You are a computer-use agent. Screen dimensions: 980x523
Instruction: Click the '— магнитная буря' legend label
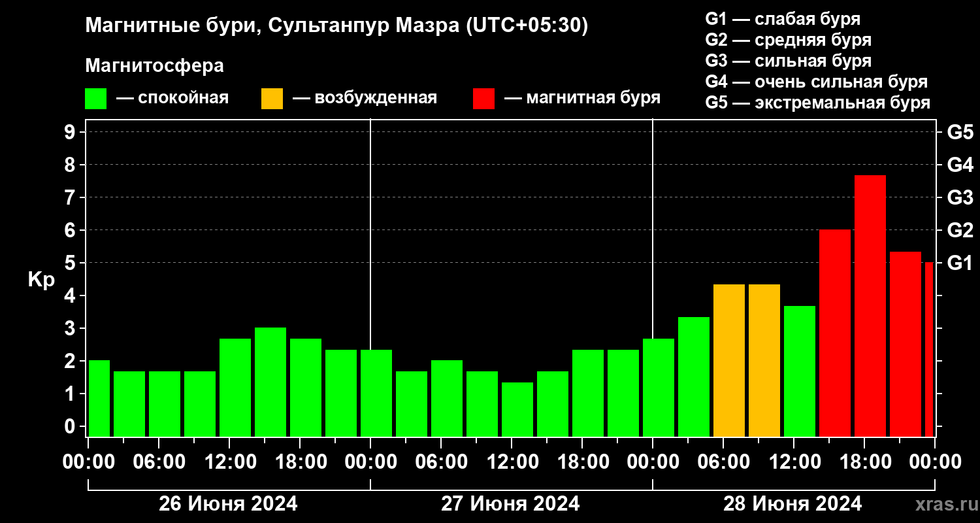pos(582,98)
